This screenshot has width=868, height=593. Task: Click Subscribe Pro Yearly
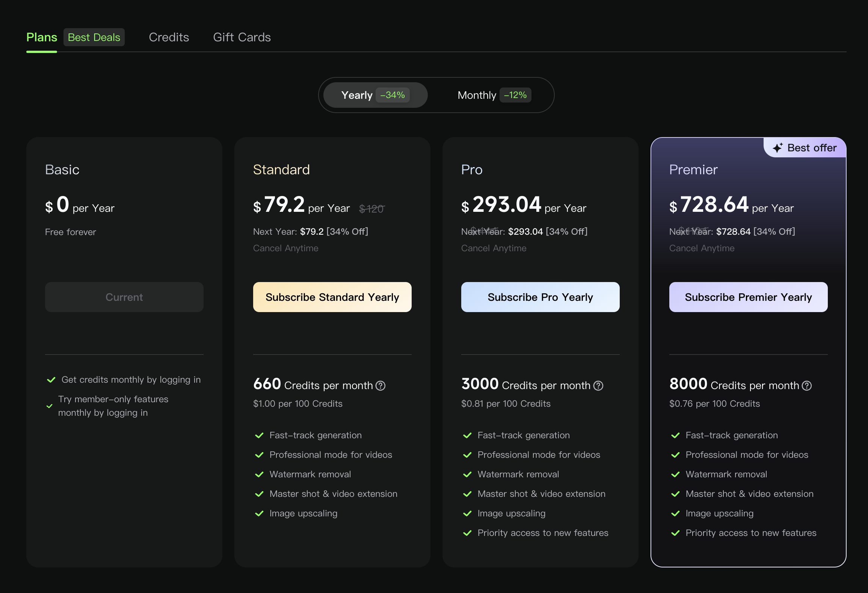540,297
